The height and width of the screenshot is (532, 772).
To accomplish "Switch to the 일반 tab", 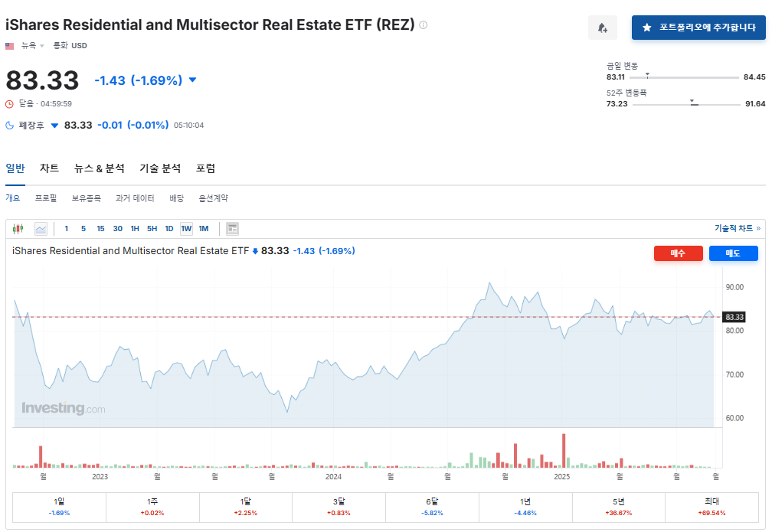I will click(15, 168).
